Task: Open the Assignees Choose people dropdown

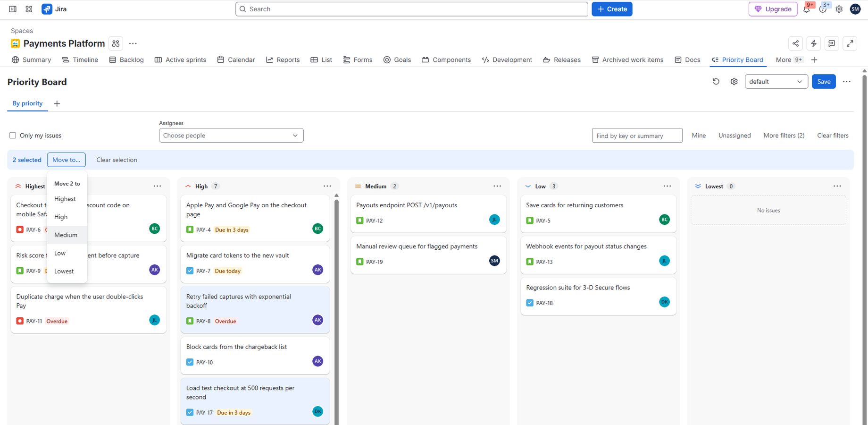Action: (231, 136)
